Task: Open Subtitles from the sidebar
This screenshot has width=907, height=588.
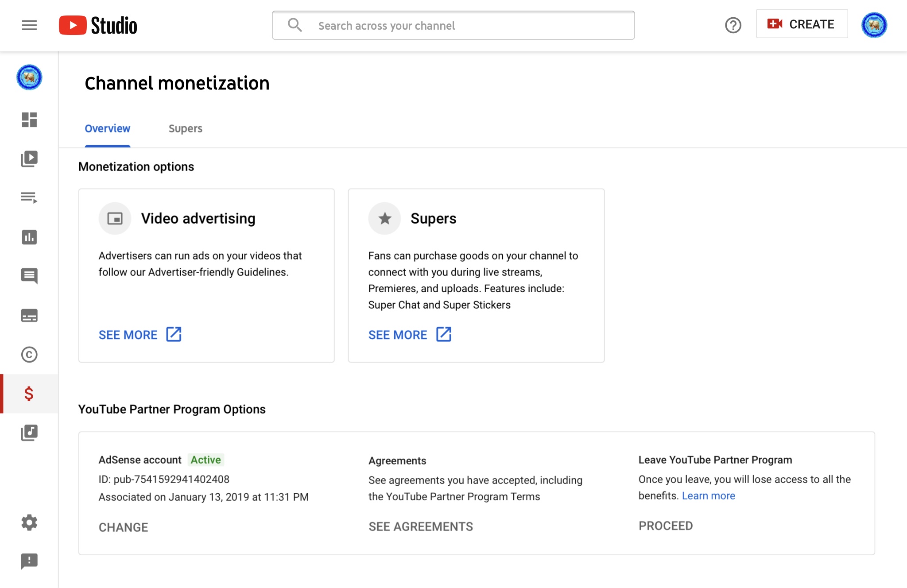Action: (29, 315)
